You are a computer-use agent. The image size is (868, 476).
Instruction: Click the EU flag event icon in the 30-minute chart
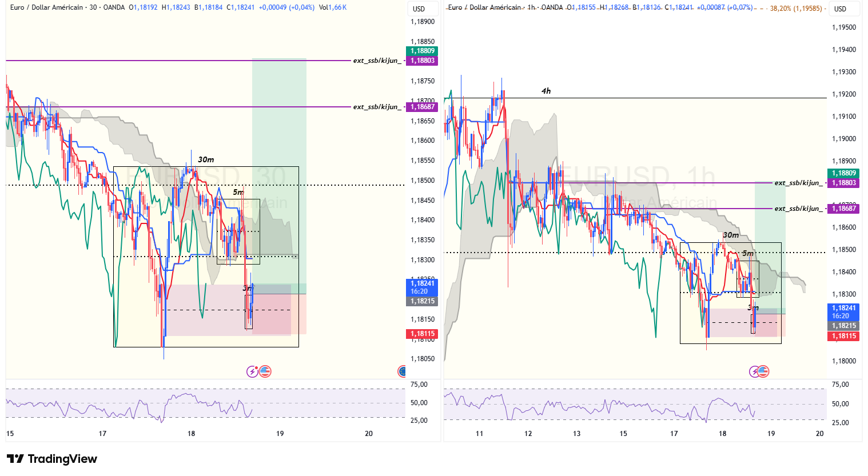pos(402,372)
